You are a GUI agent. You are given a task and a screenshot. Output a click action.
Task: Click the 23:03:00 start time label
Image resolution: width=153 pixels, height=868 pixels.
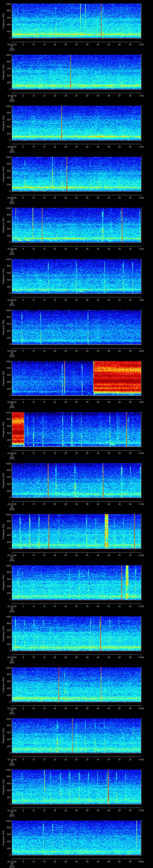coord(12,147)
